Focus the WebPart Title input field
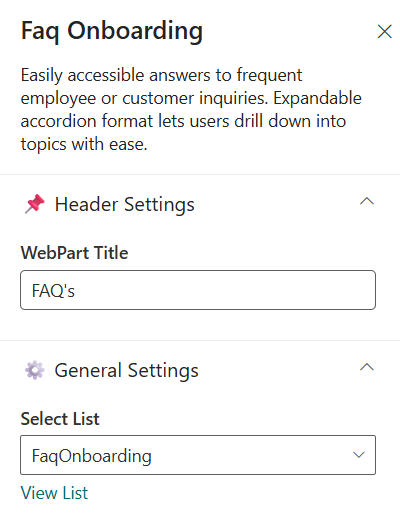Screen dimensions: 400x521 pyautogui.click(x=198, y=290)
